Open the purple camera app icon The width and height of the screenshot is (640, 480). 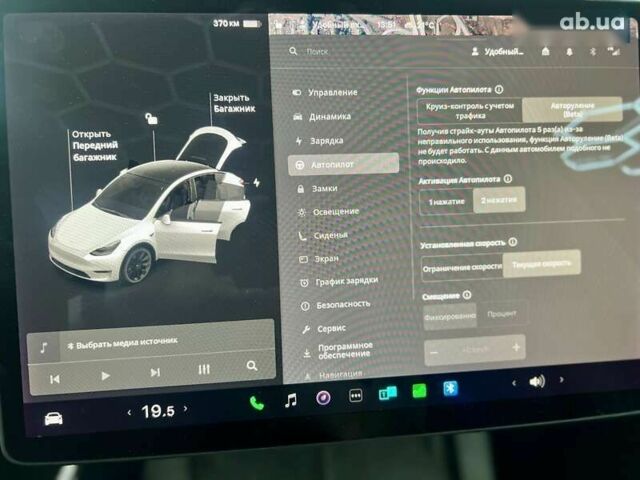(x=323, y=397)
